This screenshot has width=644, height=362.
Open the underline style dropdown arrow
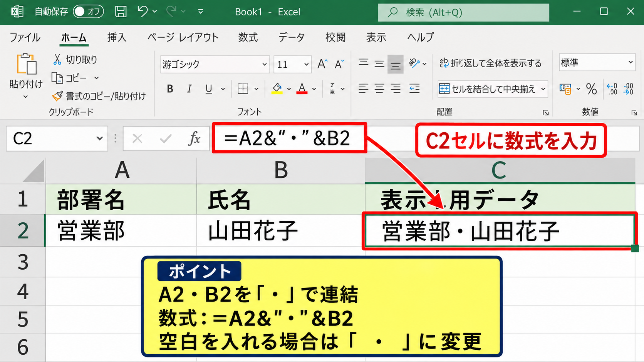[223, 89]
